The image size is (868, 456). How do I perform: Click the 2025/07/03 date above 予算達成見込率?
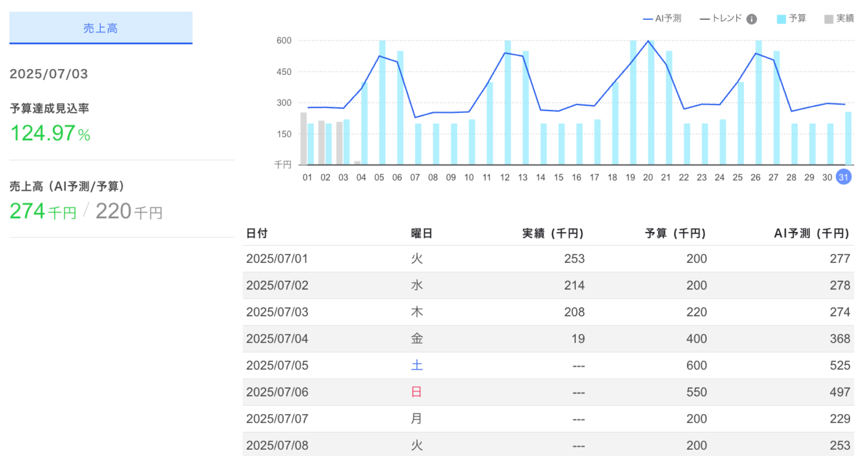[x=49, y=74]
